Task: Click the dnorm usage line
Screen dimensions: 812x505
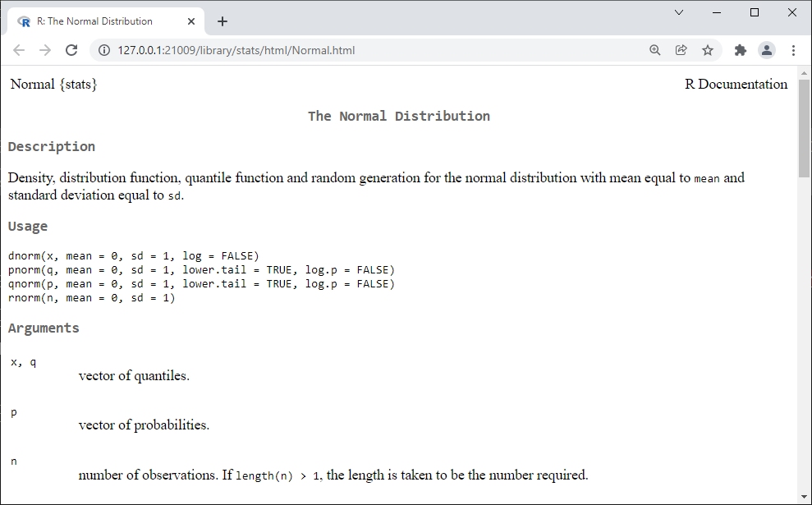Action: [x=134, y=256]
